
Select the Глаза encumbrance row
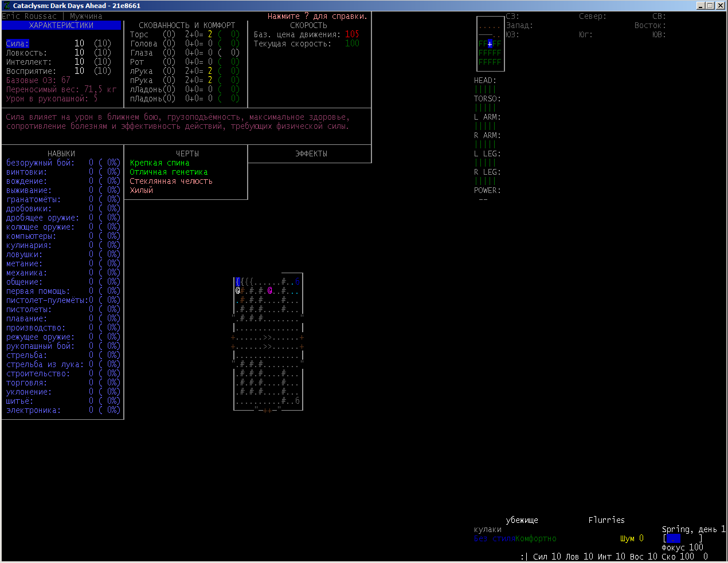click(185, 53)
